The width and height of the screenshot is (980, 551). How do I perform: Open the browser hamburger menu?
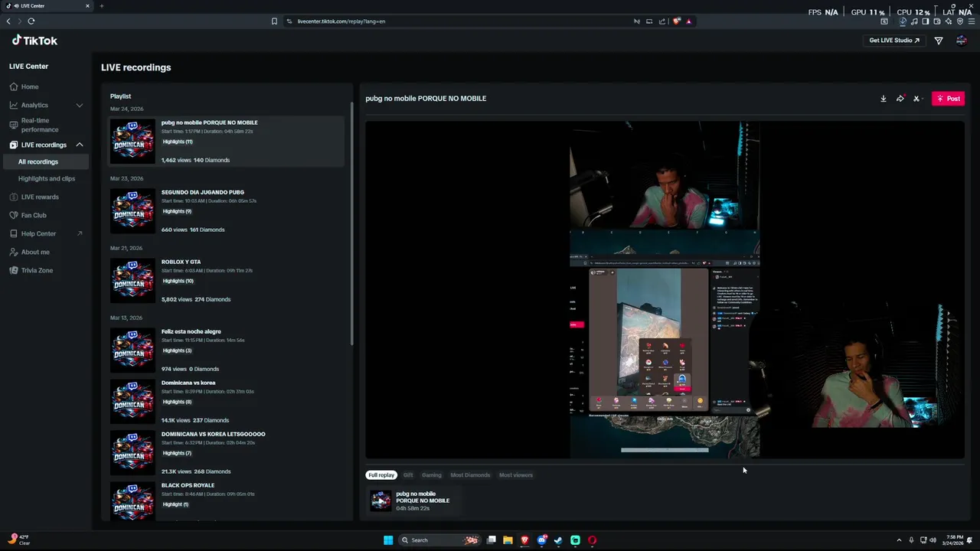(972, 21)
